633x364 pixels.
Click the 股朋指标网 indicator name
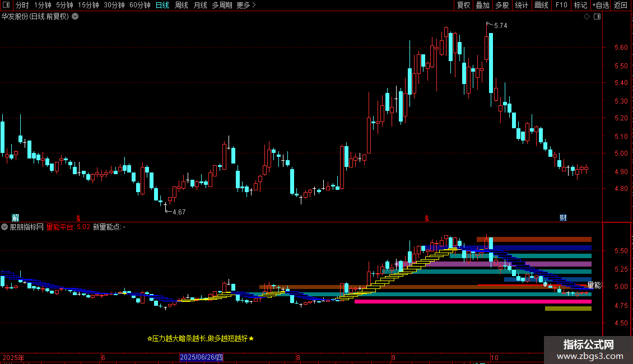tap(27, 227)
